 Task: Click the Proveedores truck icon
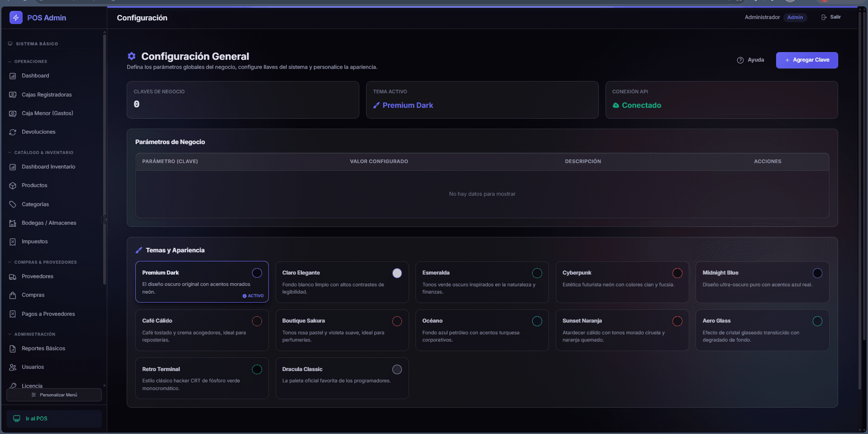[x=13, y=276]
